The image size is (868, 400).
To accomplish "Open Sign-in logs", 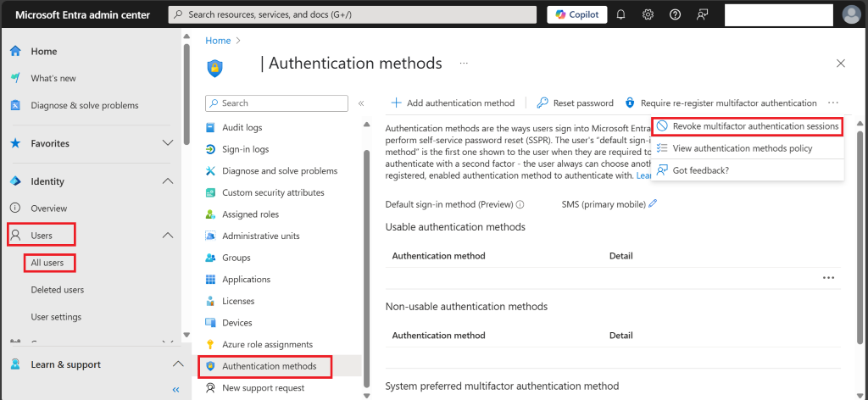I will [x=245, y=149].
